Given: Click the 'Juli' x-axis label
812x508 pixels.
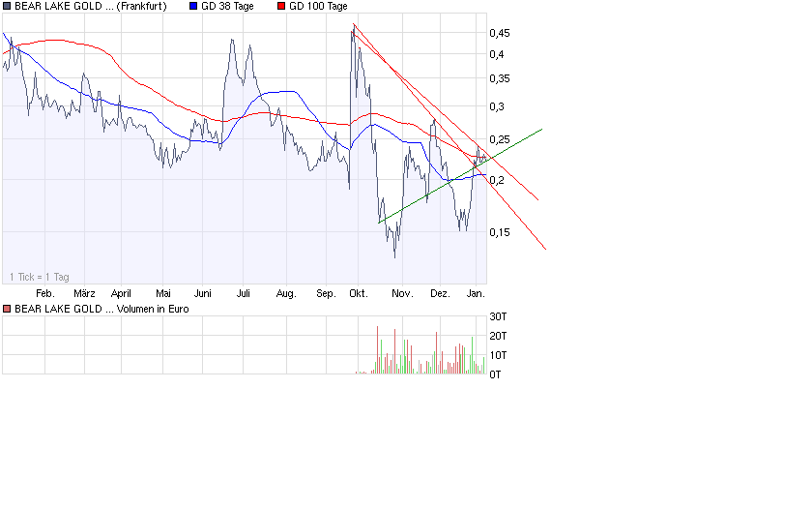Looking at the screenshot, I should 244,293.
